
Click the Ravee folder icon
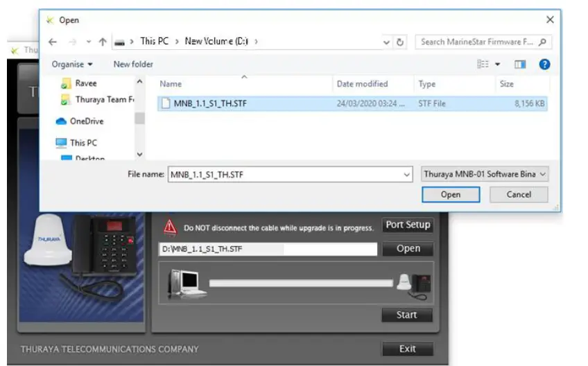[66, 84]
